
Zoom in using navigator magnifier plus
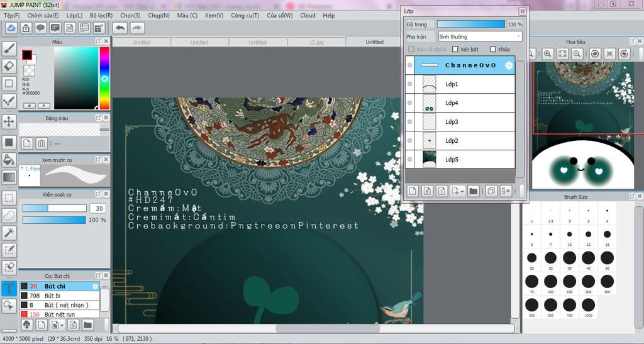pyautogui.click(x=548, y=54)
